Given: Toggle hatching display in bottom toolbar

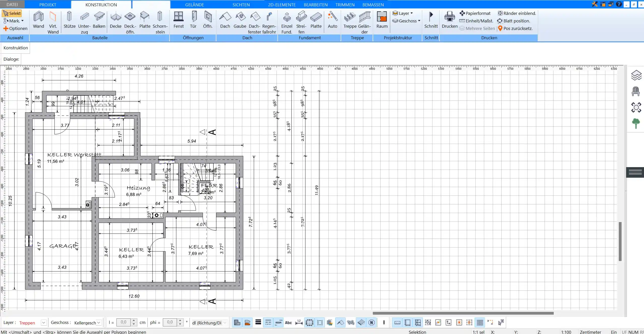Looking at the screenshot, I should [237, 322].
